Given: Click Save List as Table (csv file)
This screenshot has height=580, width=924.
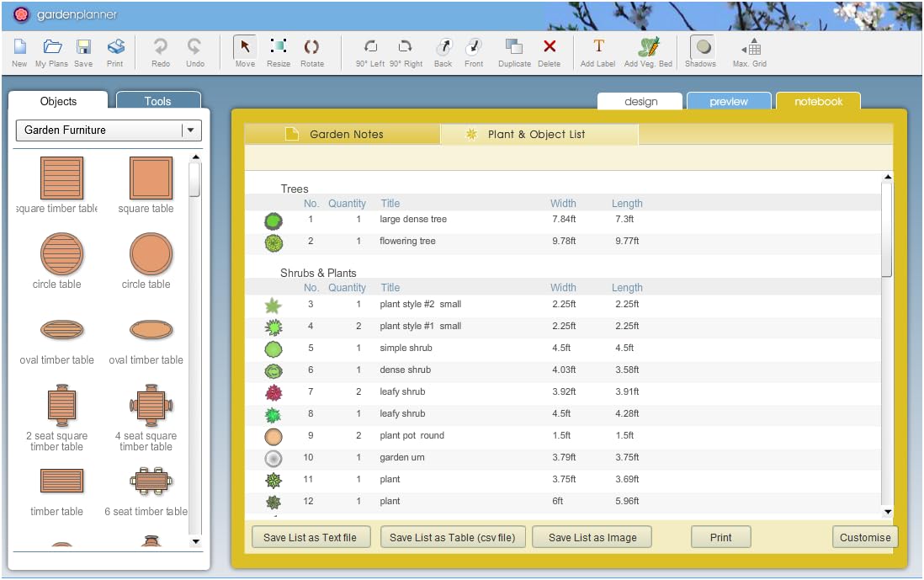Looking at the screenshot, I should pos(453,538).
